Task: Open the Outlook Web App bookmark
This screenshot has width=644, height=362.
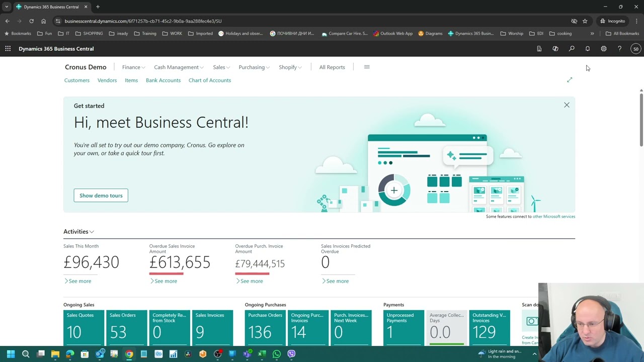Action: point(392,34)
